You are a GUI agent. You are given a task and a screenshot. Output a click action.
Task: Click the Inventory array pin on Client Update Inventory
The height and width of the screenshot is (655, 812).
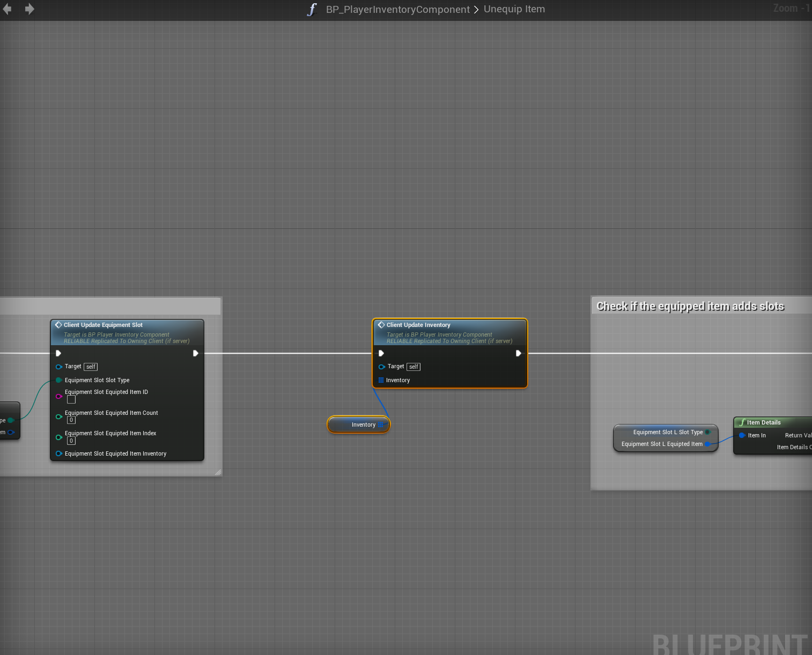coord(381,380)
